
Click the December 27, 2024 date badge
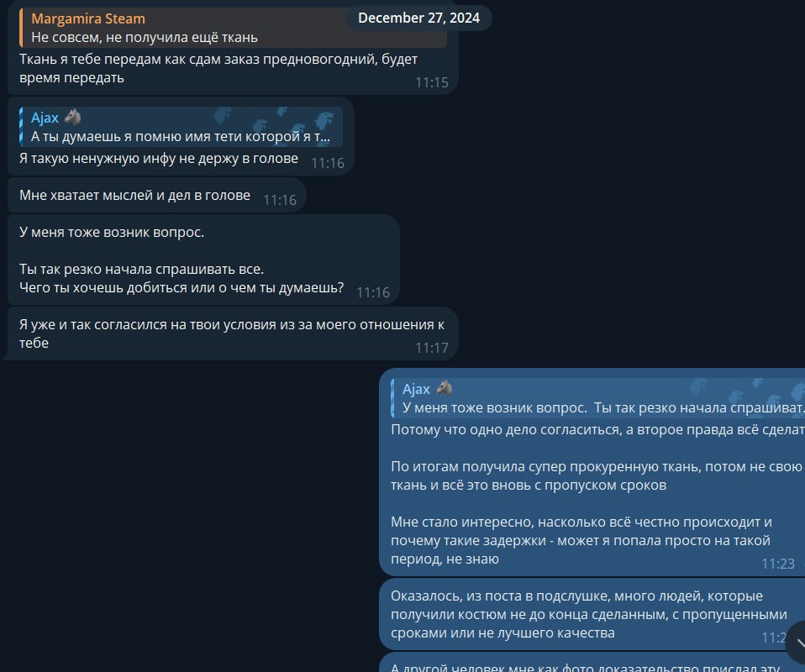tap(418, 18)
